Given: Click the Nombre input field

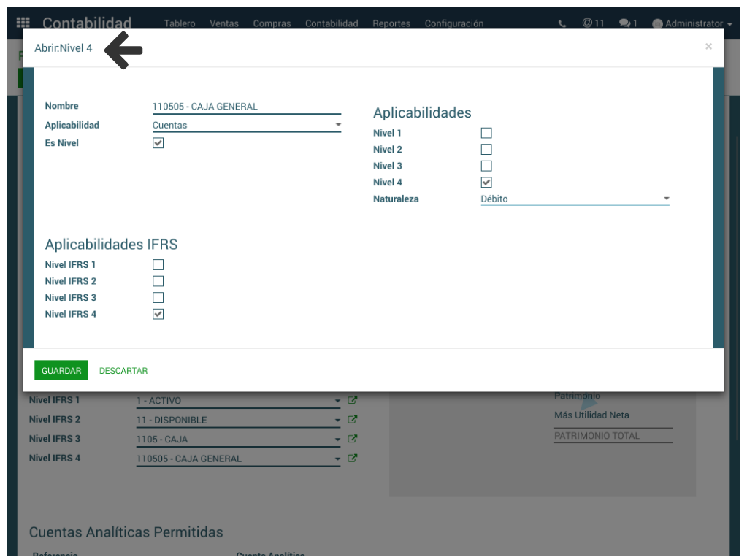Looking at the screenshot, I should [246, 107].
